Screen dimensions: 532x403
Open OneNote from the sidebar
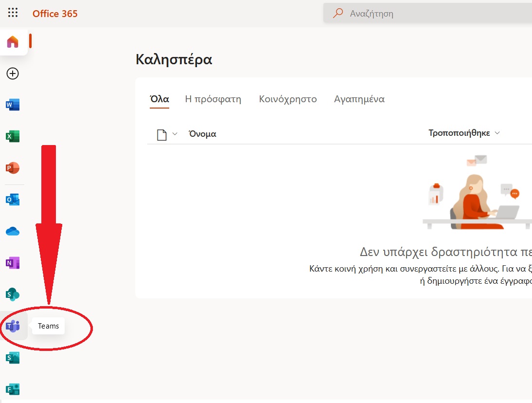(x=13, y=263)
